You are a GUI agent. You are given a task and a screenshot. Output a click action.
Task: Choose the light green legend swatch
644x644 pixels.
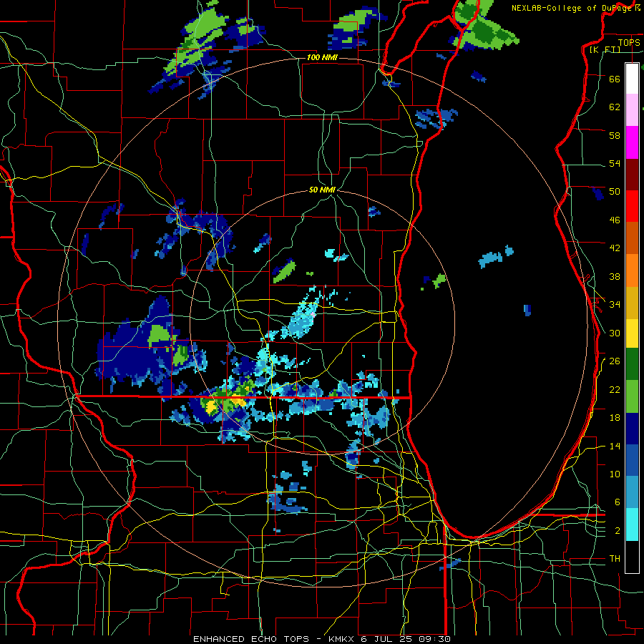[x=632, y=396]
